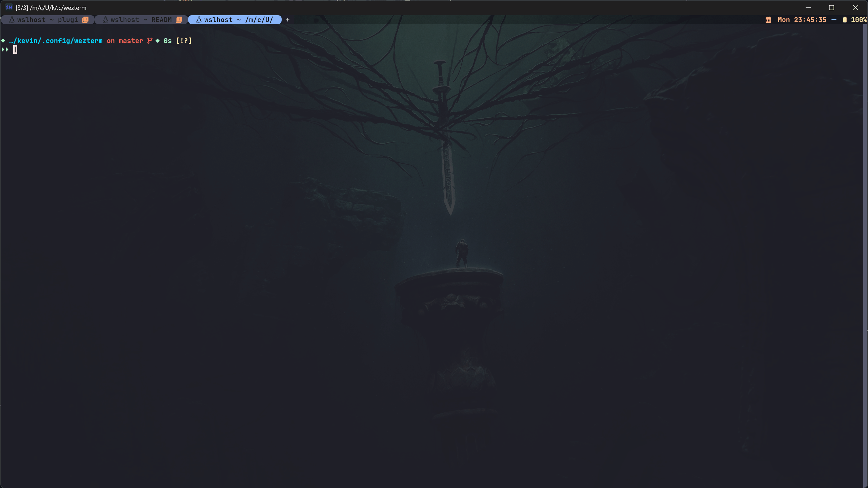Click the prompt path …/kevin/.config/wezterm
This screenshot has width=868, height=488.
pos(56,41)
